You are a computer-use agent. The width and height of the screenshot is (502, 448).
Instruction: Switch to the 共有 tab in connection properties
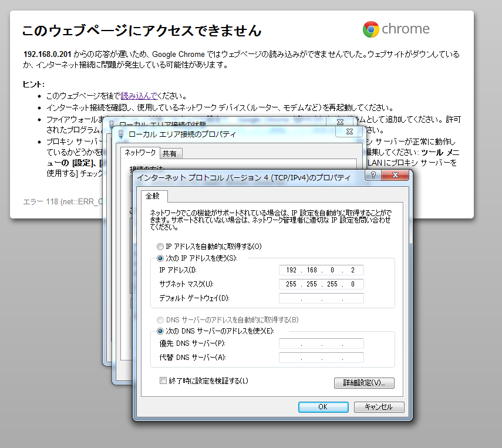[x=170, y=154]
